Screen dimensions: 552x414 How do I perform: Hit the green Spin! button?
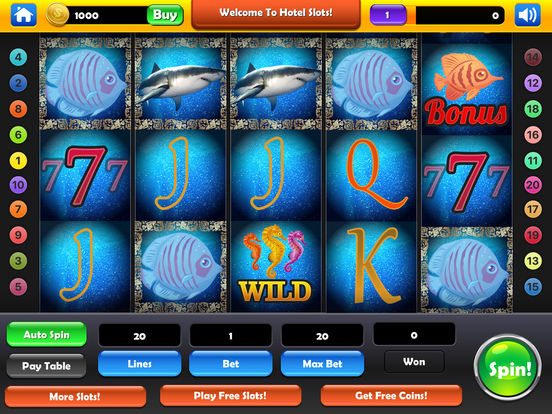tap(508, 369)
